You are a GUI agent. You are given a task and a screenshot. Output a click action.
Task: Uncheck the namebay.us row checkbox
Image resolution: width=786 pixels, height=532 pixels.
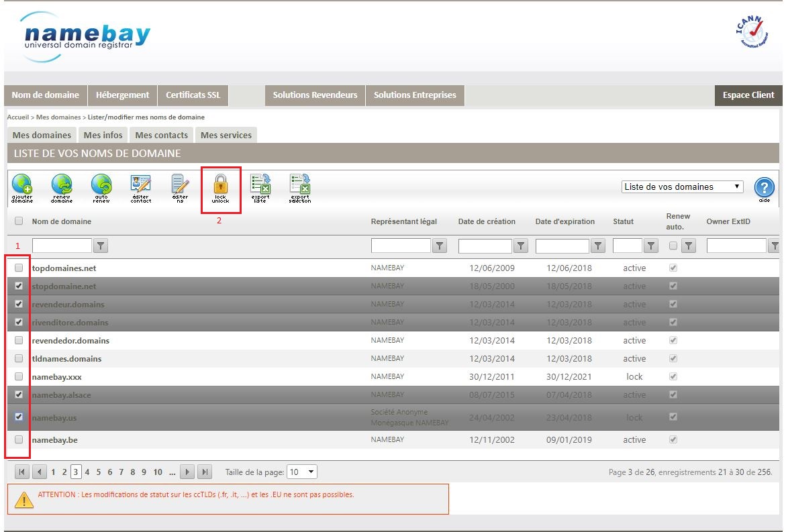[x=19, y=417]
